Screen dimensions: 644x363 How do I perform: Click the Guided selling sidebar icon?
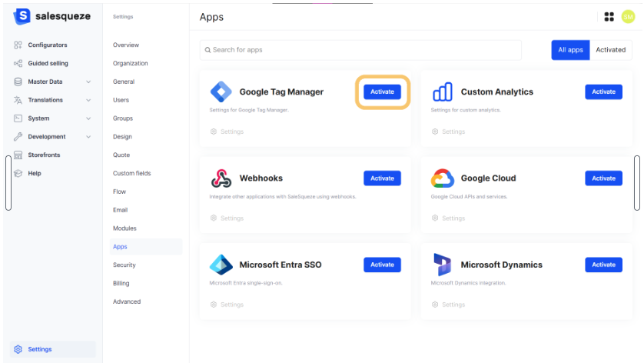[18, 63]
